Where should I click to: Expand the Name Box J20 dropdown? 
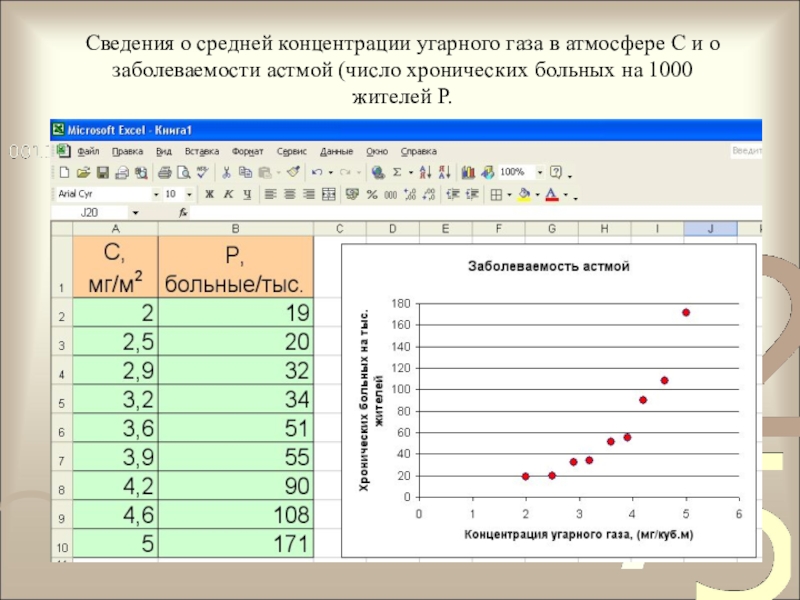135,213
